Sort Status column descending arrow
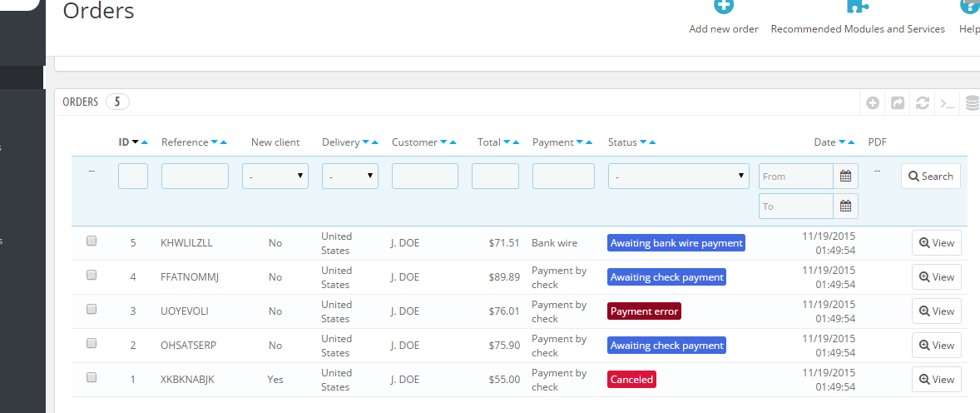 click(x=643, y=142)
